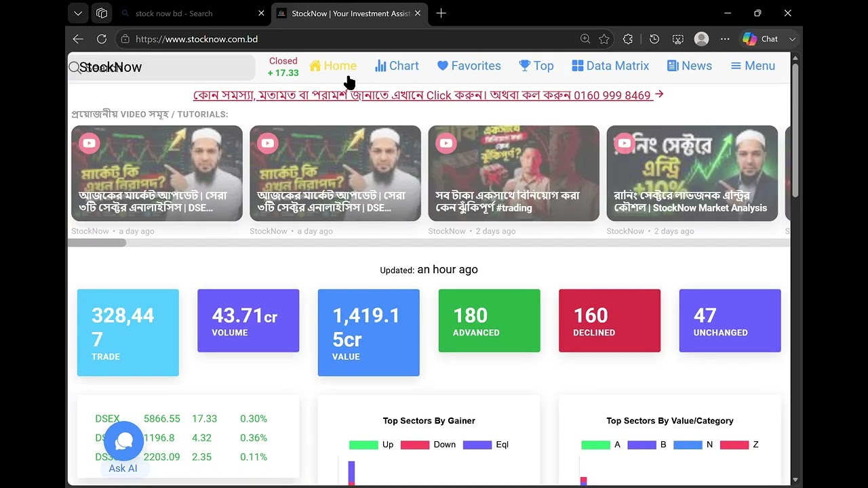Click the index value 2203.09
The width and height of the screenshot is (868, 488).
click(x=162, y=457)
